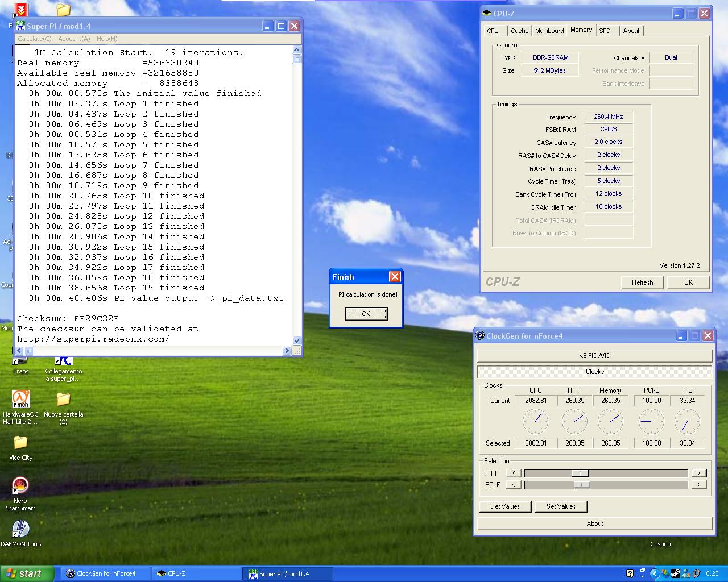Open the About section in ClockGen
Image resolution: width=728 pixels, height=582 pixels.
pos(594,523)
